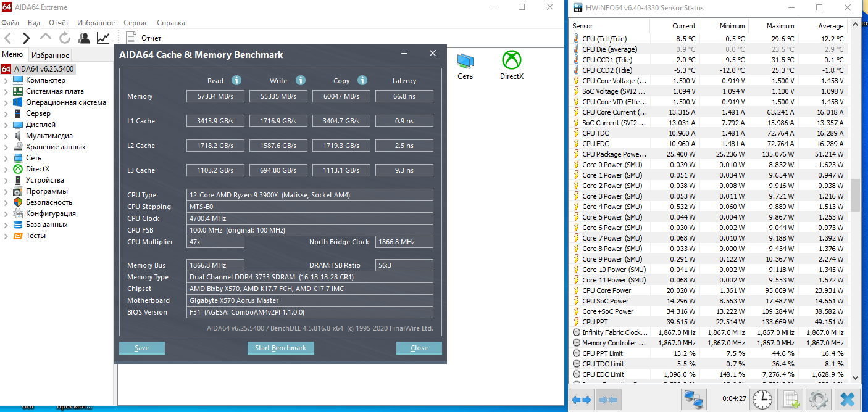Click the line-graph icon in AIDA64 toolbar
The width and height of the screenshot is (868, 412).
[103, 38]
